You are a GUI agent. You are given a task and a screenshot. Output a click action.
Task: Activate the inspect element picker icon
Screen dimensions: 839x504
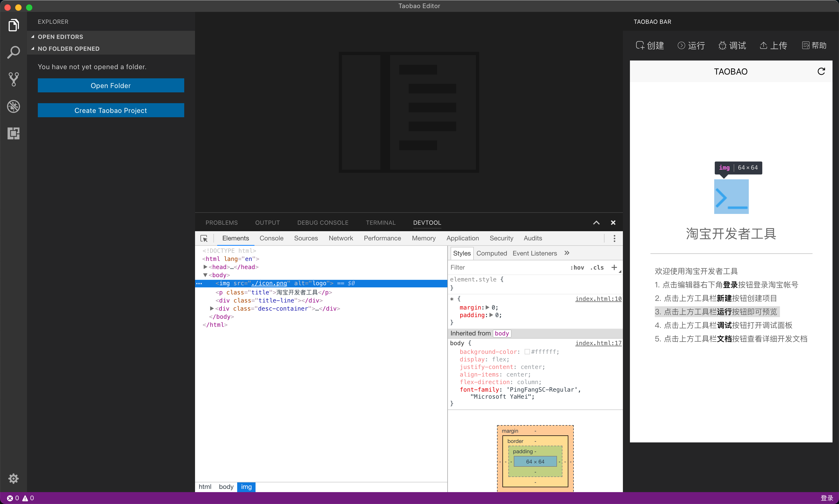pos(204,238)
